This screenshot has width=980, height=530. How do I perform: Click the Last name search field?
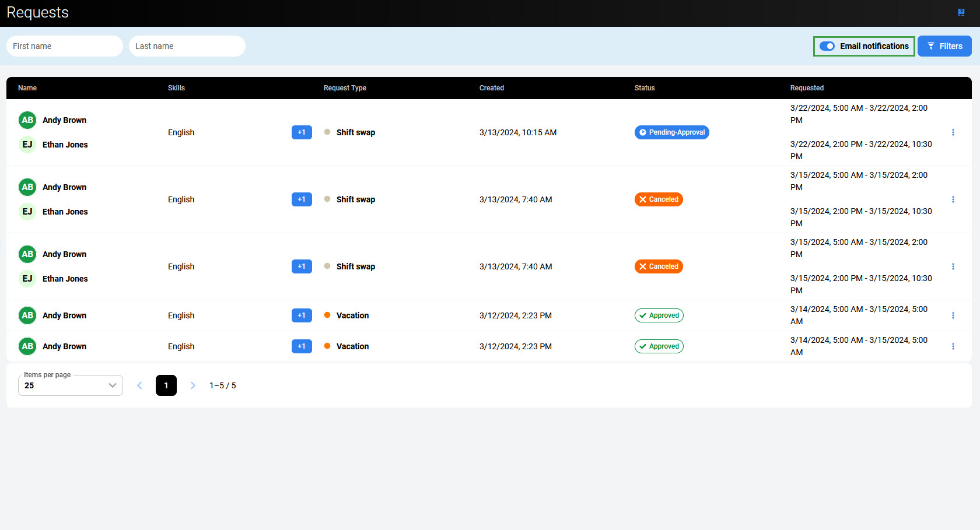187,46
